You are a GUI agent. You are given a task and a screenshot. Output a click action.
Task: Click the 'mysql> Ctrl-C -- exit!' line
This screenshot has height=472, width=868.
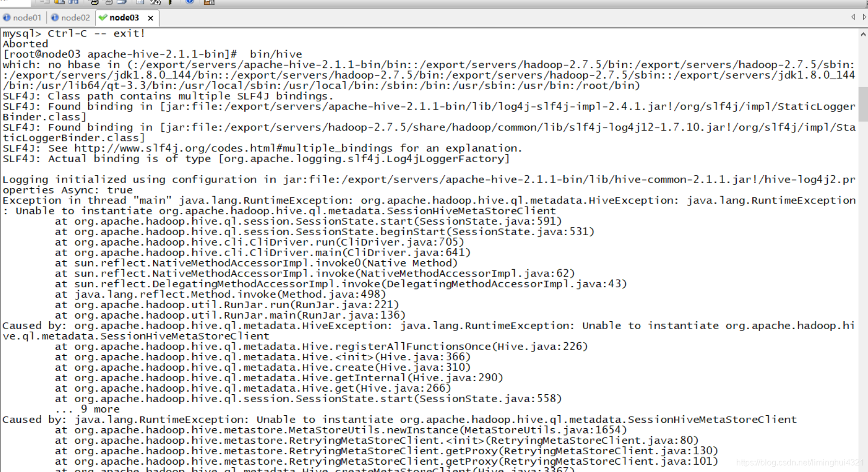74,33
